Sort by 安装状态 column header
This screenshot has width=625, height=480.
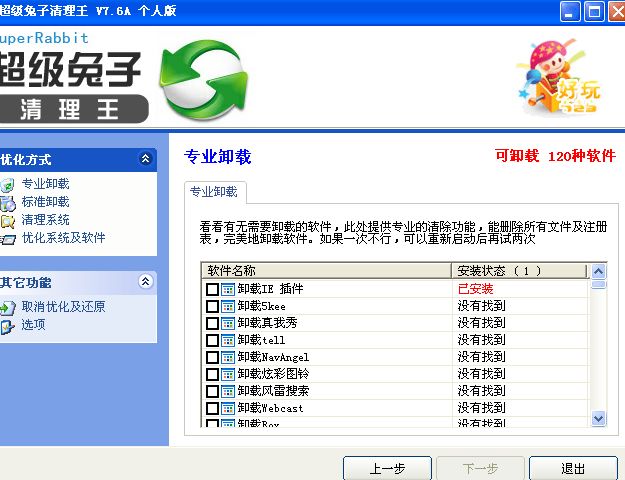519,271
